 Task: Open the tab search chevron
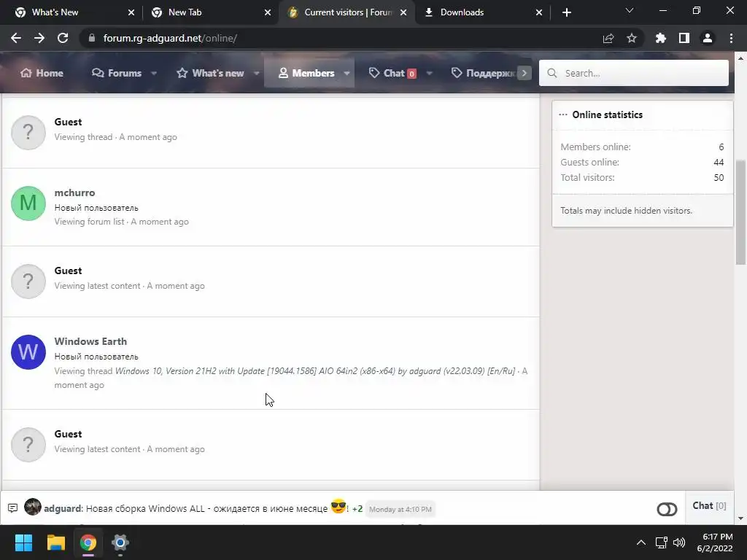tap(630, 10)
